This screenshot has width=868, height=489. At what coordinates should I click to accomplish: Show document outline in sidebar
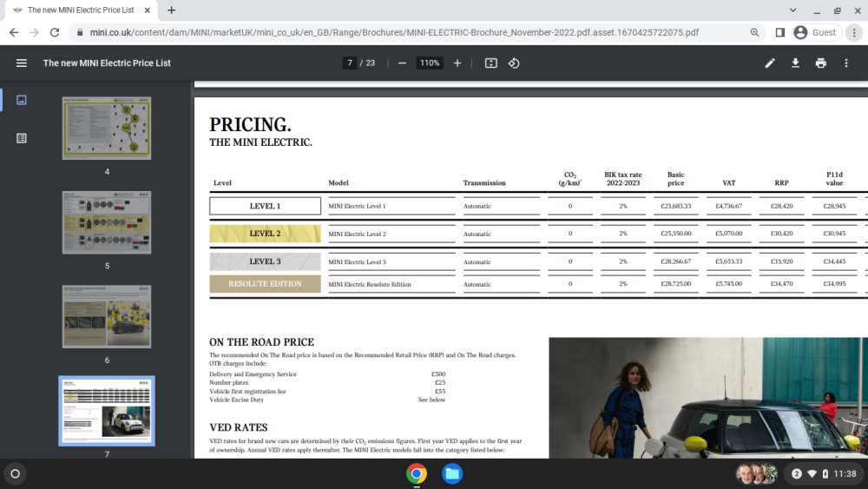point(22,138)
